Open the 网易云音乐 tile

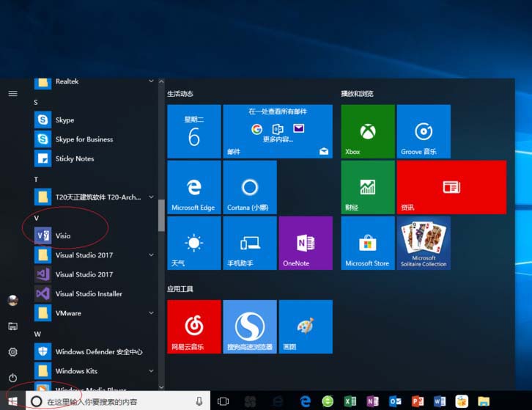pyautogui.click(x=194, y=327)
